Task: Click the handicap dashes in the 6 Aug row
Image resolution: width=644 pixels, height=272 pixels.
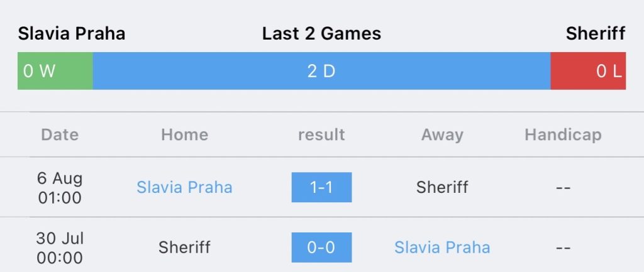Action: click(563, 188)
